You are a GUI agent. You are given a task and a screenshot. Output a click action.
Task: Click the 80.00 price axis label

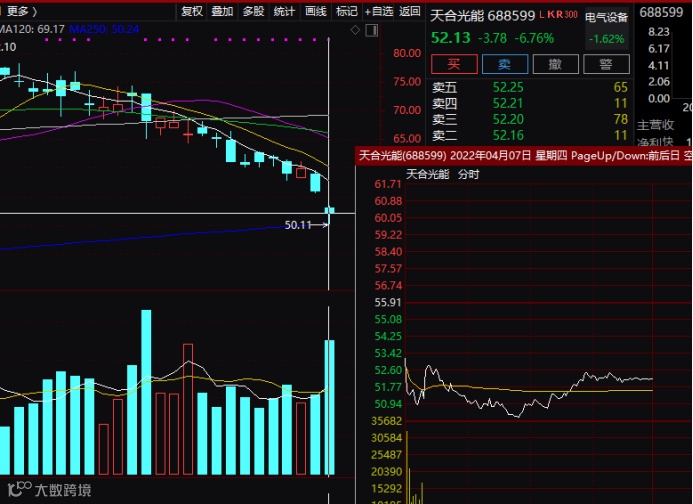tap(407, 53)
